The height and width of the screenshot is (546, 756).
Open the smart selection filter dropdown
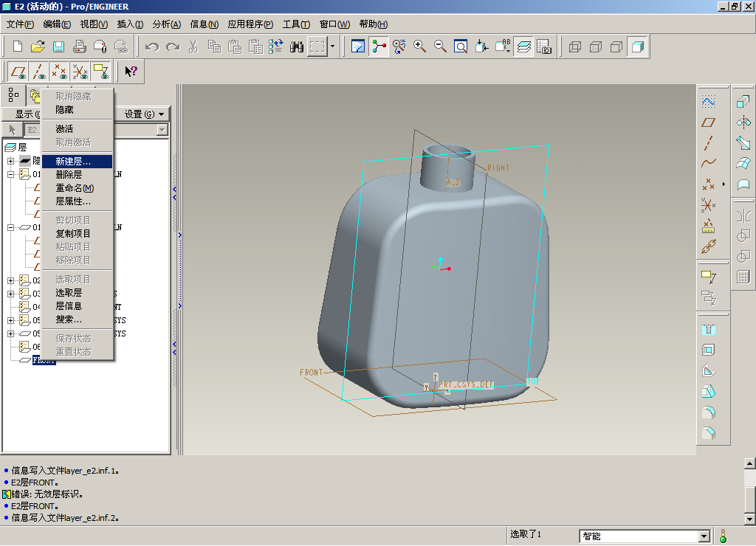click(704, 536)
